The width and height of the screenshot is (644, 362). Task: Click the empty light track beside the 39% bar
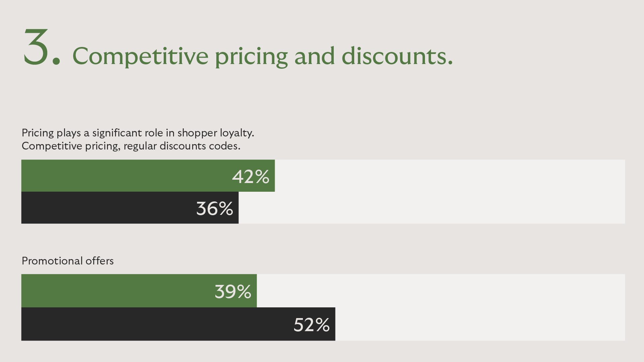click(441, 291)
